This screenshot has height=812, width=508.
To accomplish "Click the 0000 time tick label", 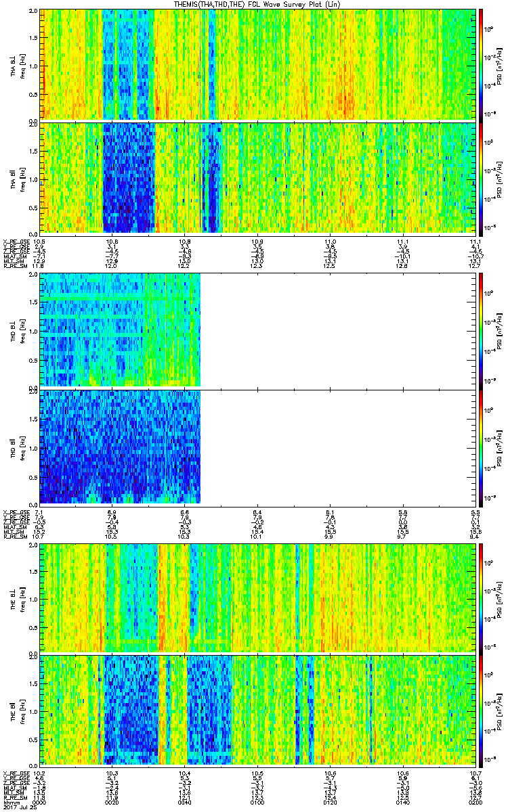I will coord(39,803).
